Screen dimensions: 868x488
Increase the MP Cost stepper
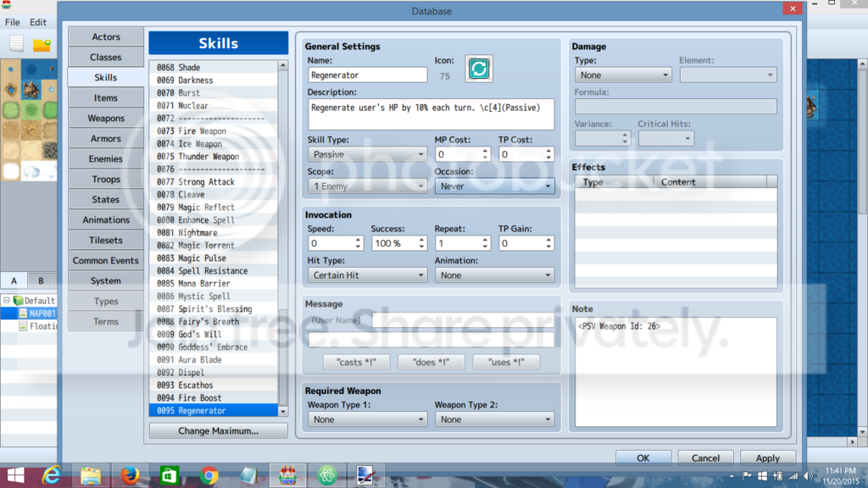point(485,151)
